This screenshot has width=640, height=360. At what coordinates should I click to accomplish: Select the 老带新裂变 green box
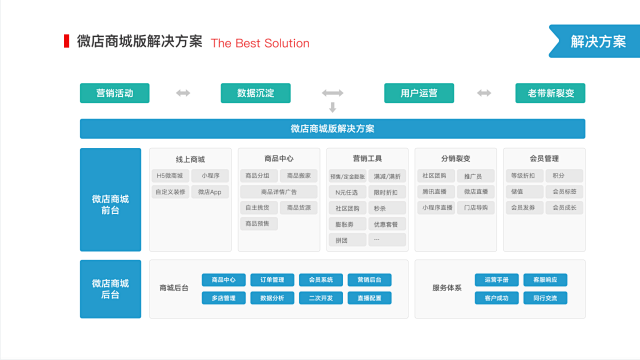(550, 93)
